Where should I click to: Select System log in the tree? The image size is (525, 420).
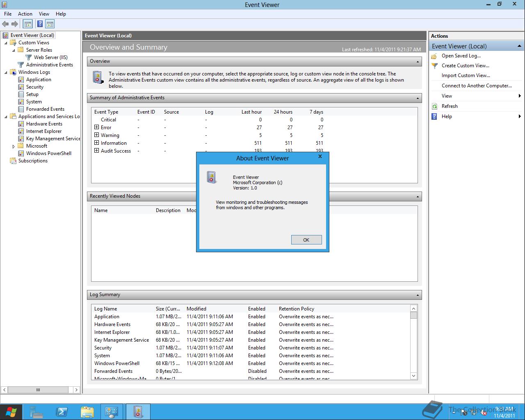(x=34, y=102)
